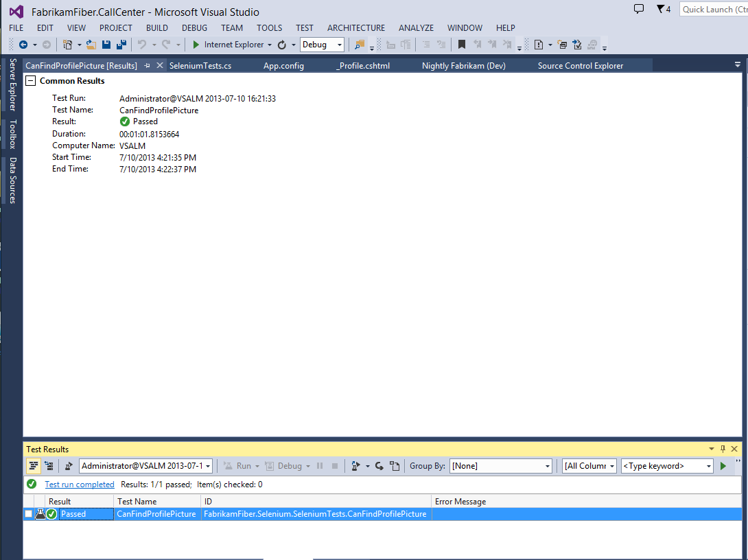Select the FabrikamFiber.Selenium.SeleniumTests.CanFindProfilePicture ID cell

(x=316, y=514)
